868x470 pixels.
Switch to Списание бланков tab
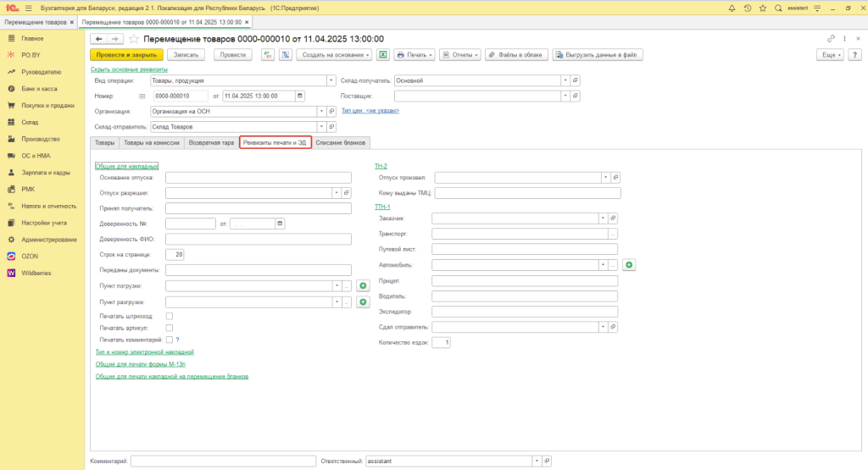[341, 142]
